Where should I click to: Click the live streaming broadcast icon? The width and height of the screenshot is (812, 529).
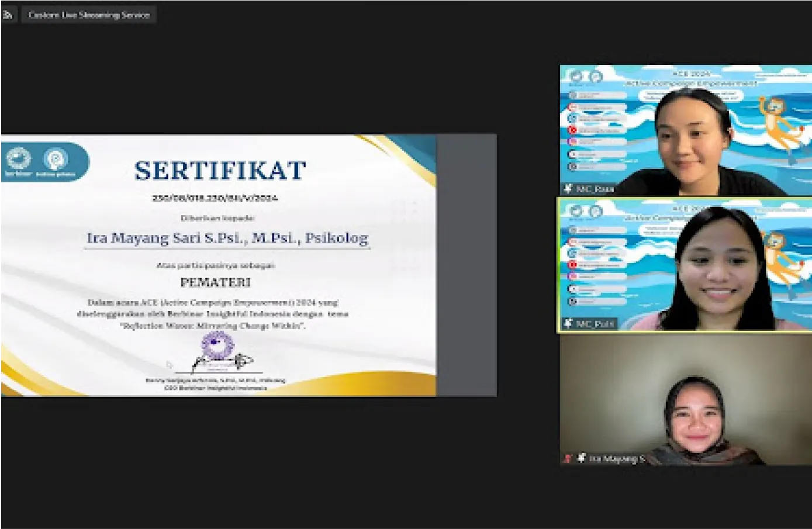(8, 15)
